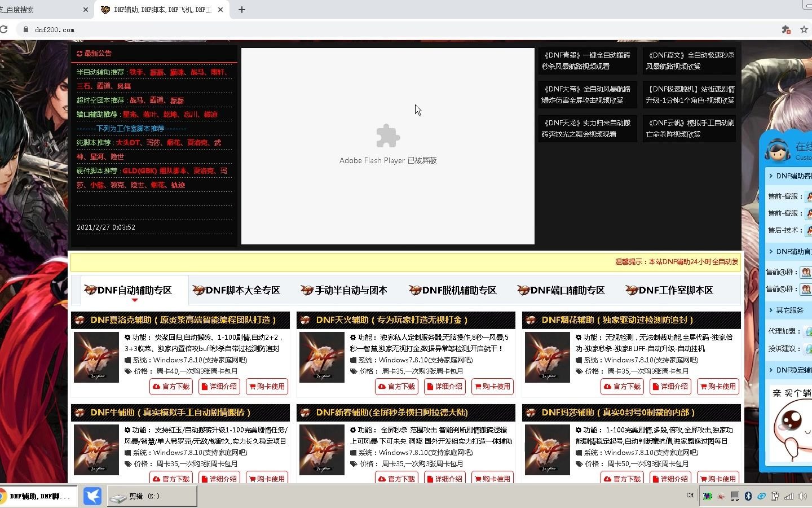Expand 其它服务 section in sidebar
The image size is (812, 508).
789,310
